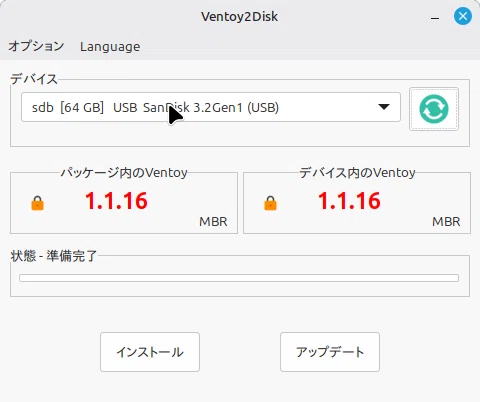Click the Ventoy2Disk title text
The image size is (480, 402).
point(240,17)
